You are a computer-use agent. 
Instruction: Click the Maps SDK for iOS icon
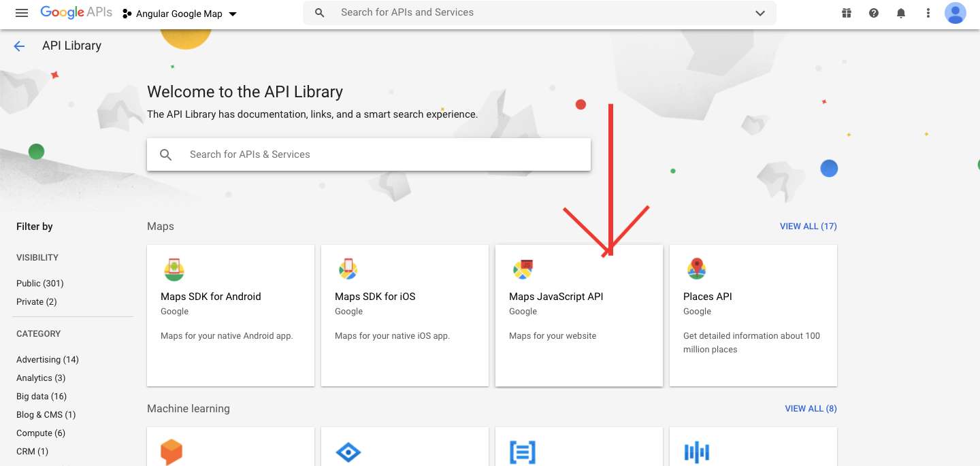point(348,269)
